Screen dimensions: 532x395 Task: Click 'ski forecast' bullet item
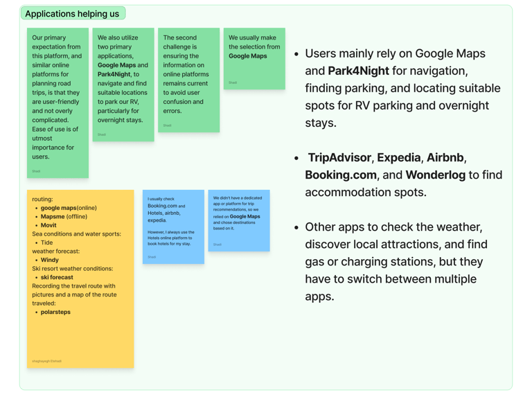point(57,277)
